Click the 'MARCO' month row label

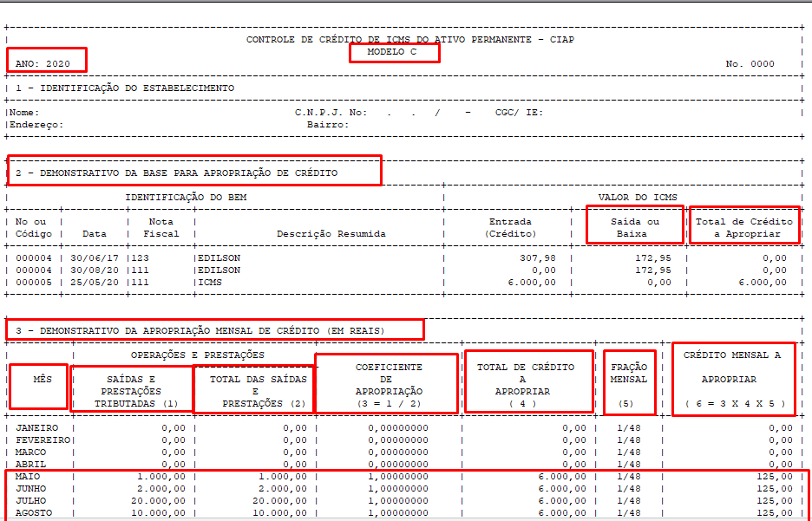pyautogui.click(x=30, y=453)
